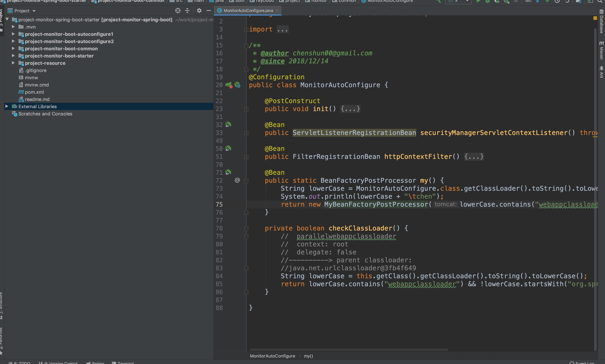Close the MonitorAutoConfigure.java tab
605x364 pixels.
[x=277, y=10]
